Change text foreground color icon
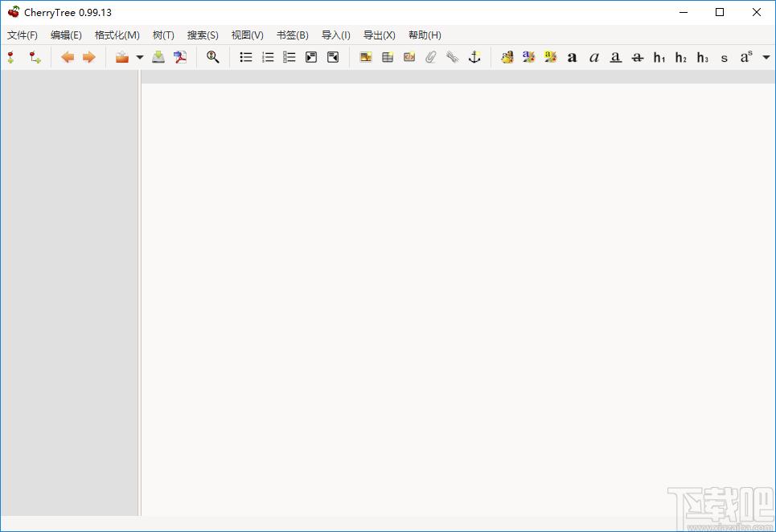The width and height of the screenshot is (776, 532). (528, 57)
